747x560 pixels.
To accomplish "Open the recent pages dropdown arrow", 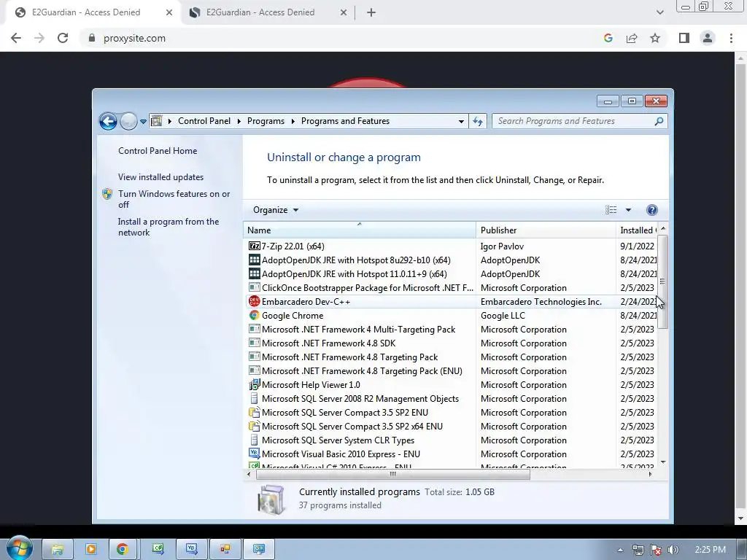I will click(x=143, y=122).
